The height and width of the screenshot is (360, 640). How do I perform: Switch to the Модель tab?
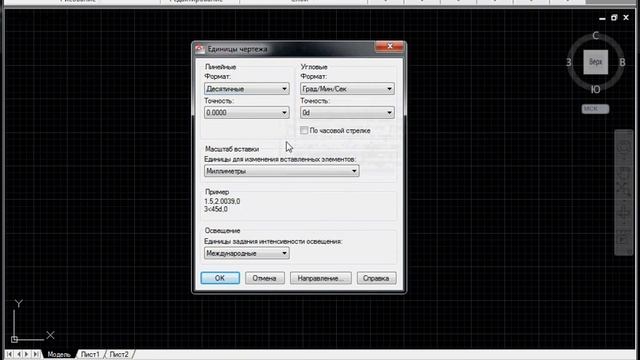click(x=59, y=354)
